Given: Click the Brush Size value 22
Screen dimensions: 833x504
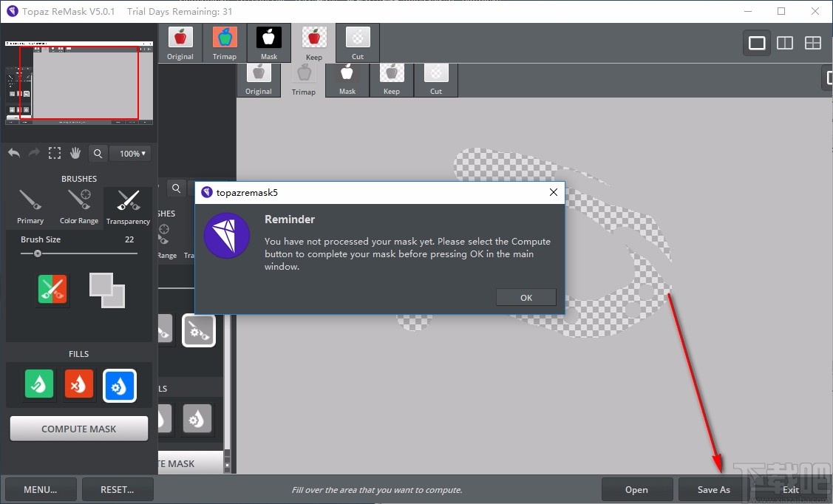Looking at the screenshot, I should (x=129, y=239).
